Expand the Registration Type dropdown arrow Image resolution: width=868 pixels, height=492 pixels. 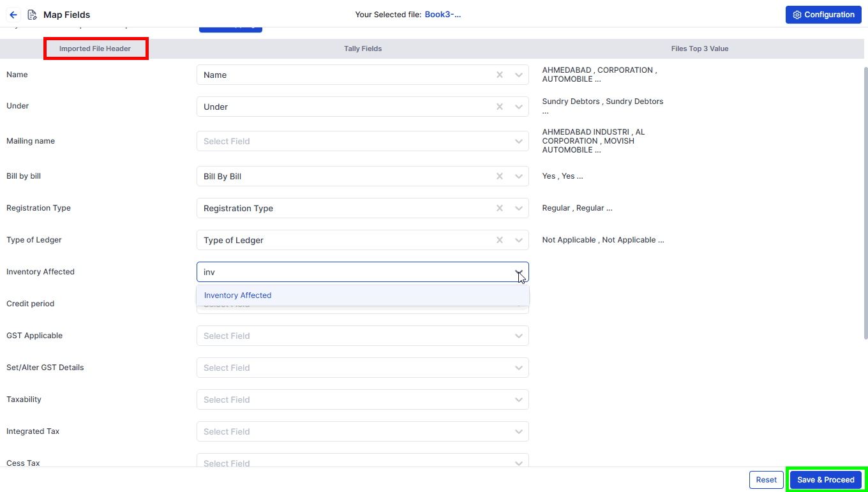(x=519, y=208)
